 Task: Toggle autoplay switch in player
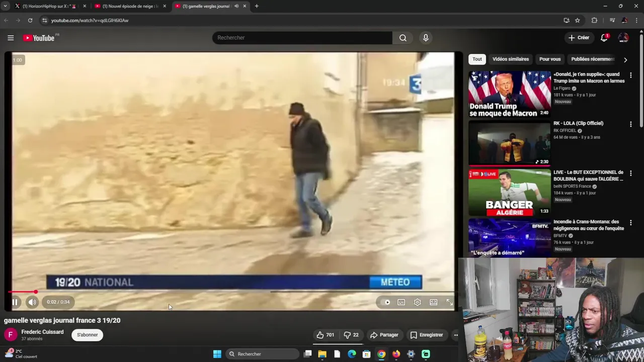click(386, 302)
